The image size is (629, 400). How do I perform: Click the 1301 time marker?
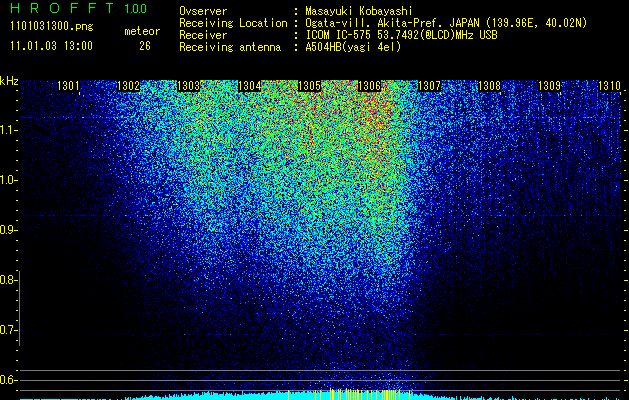pos(68,86)
